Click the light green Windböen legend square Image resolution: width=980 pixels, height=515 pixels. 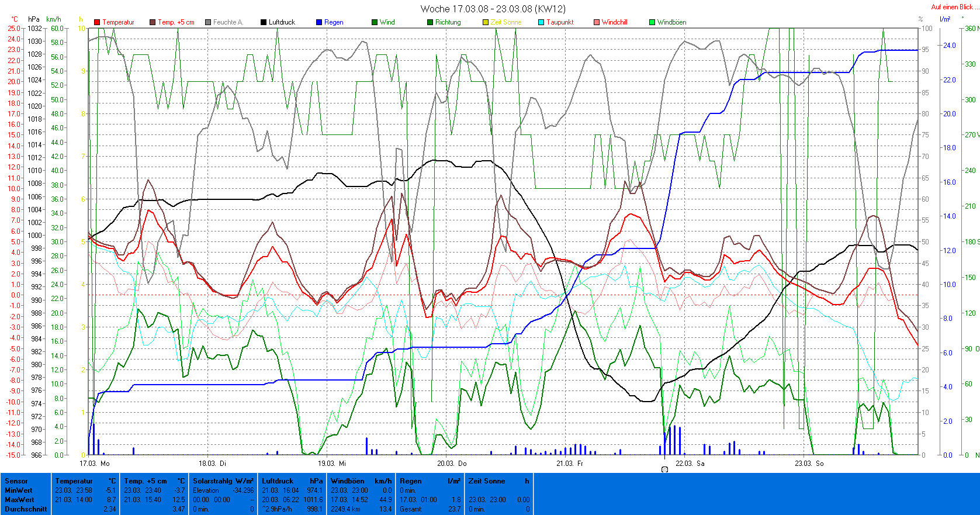point(652,22)
